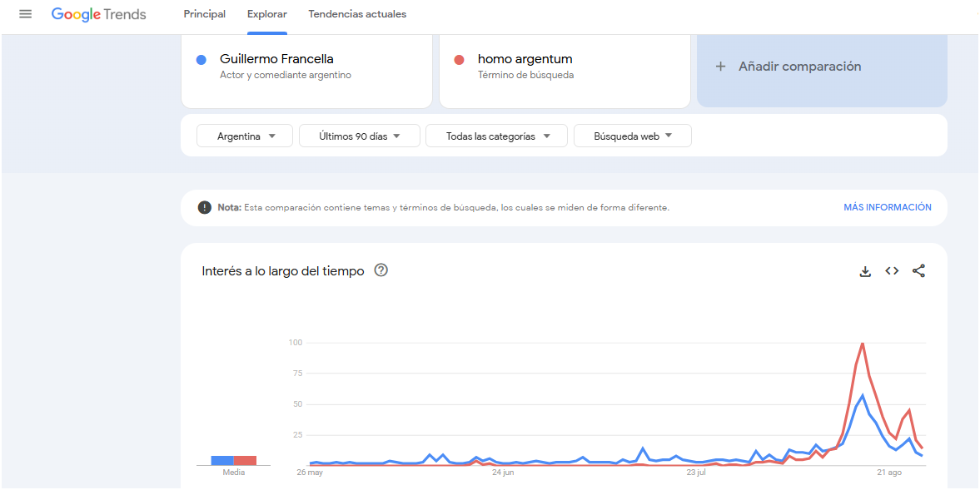Image resolution: width=980 pixels, height=490 pixels.
Task: Click the Google Trends logo
Action: [99, 14]
